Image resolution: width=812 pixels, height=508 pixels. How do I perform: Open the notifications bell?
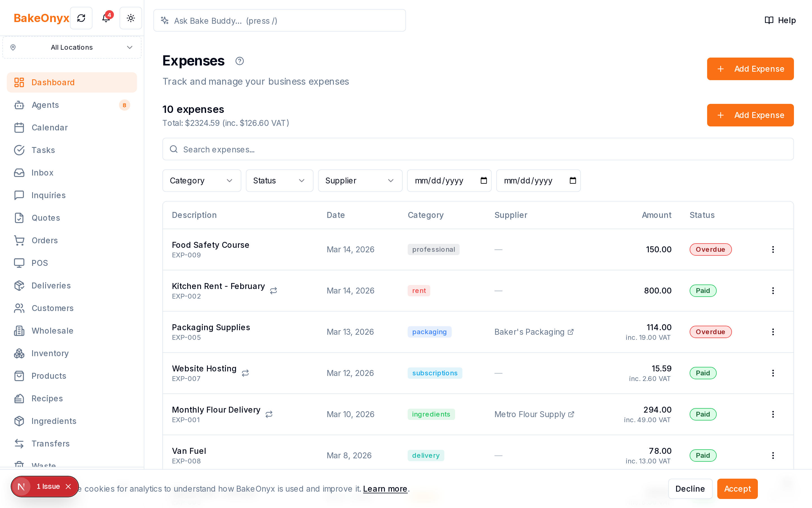106,18
